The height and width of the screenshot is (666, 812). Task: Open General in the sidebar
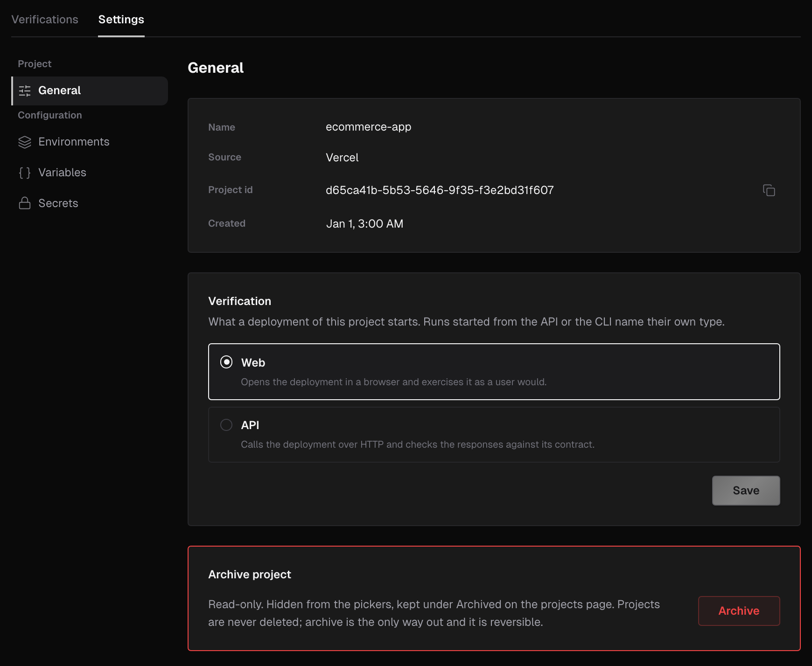[x=90, y=90]
